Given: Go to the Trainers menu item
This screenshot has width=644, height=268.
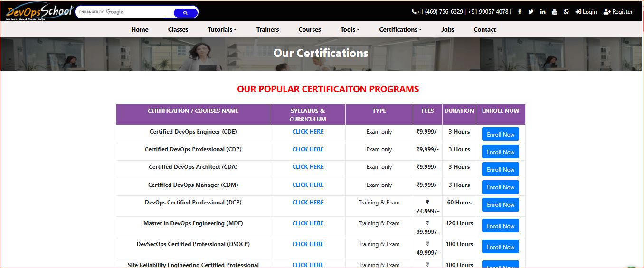Looking at the screenshot, I should click(267, 29).
